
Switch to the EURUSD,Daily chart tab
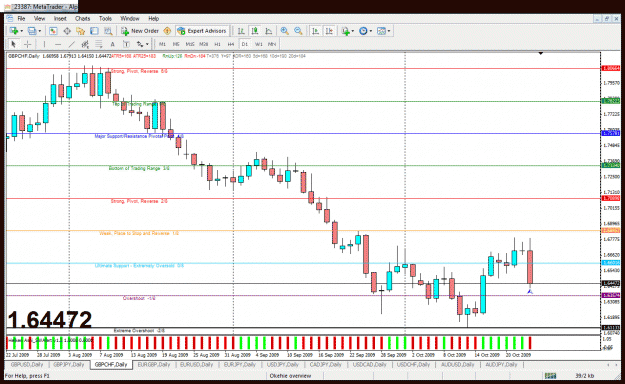tap(196, 364)
